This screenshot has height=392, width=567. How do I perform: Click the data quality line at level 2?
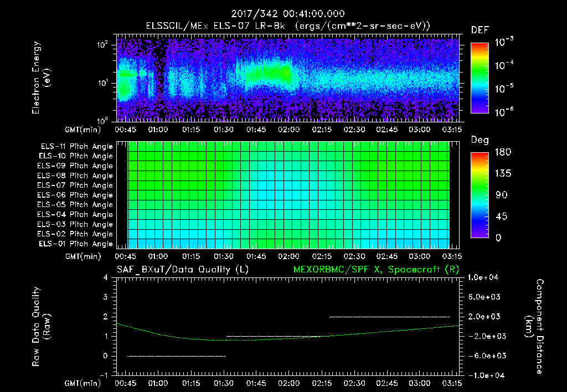click(x=389, y=317)
